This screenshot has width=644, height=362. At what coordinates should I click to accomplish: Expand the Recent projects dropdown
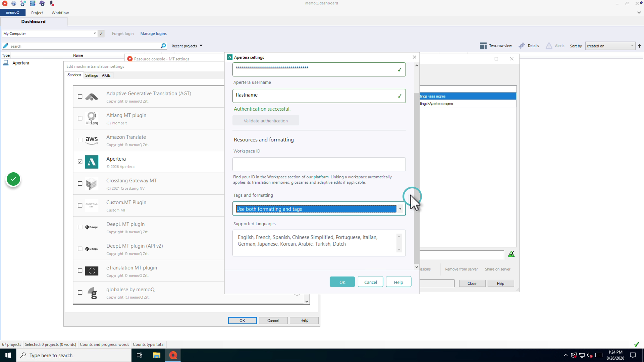click(x=187, y=46)
